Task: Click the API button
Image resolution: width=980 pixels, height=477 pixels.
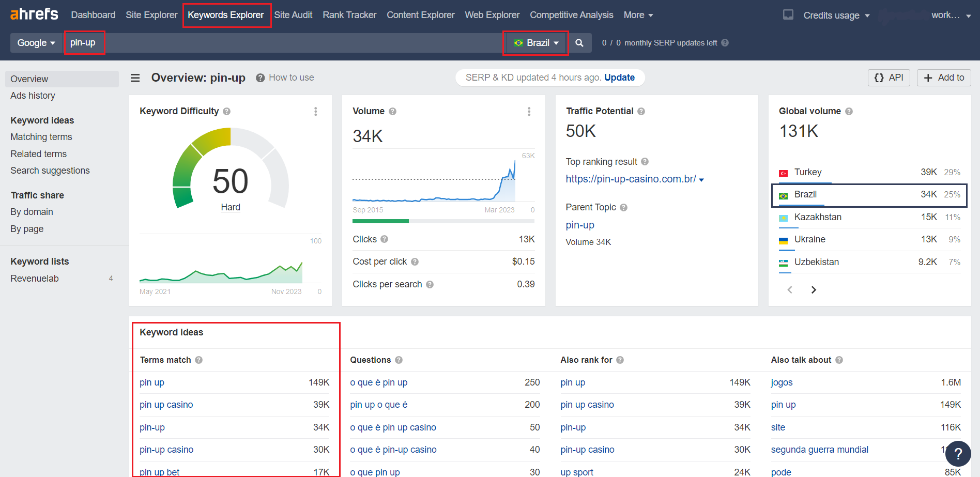Action: (x=889, y=78)
